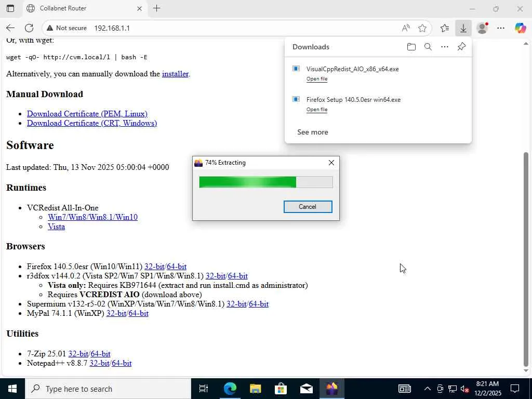Open VCRedist Vista link
Screen dimensions: 532x399
[56, 227]
